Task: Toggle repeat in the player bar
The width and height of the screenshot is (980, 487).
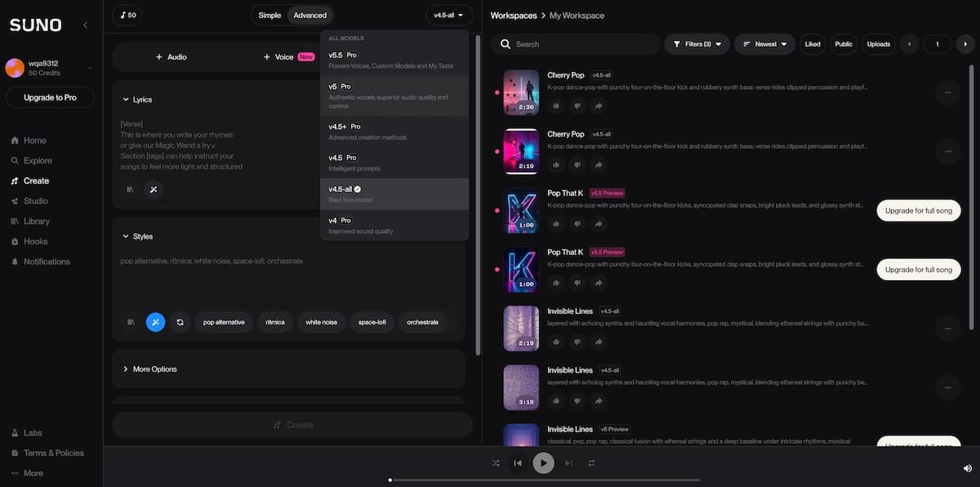Action: pos(591,463)
